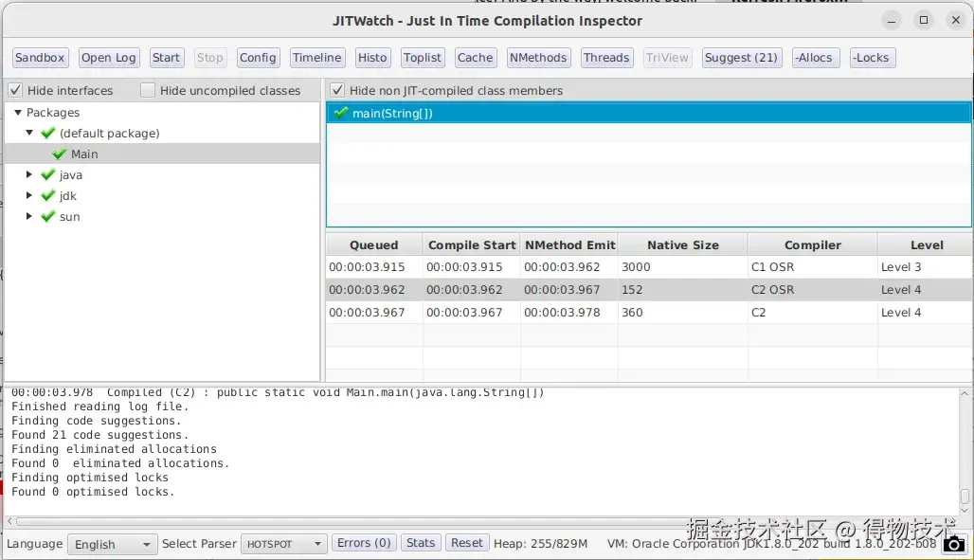Maximize the JITWatch window
The width and height of the screenshot is (974, 560).
pyautogui.click(x=924, y=21)
